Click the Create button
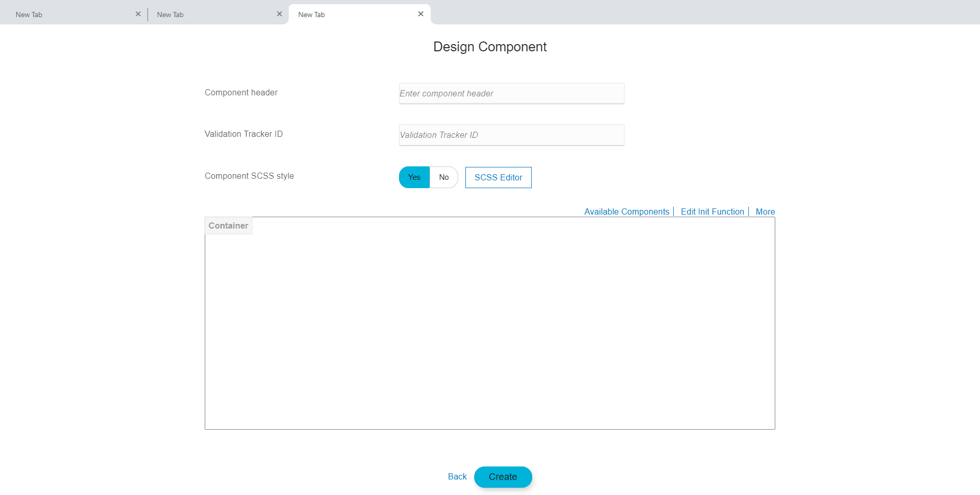The height and width of the screenshot is (495, 980). point(503,477)
